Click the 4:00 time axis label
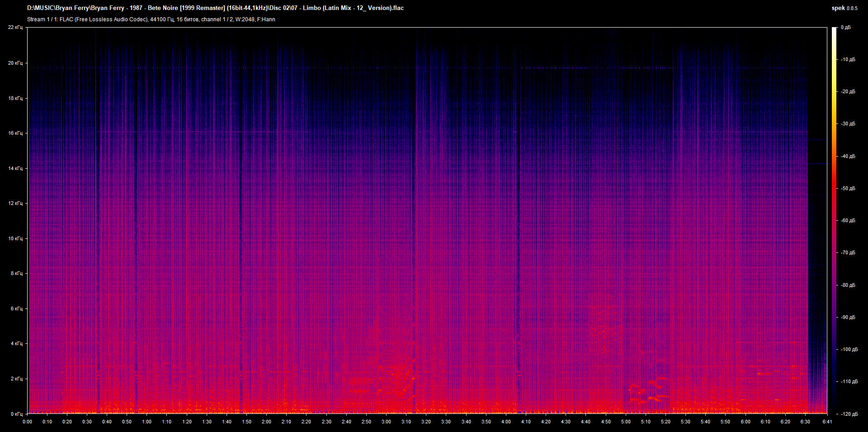Viewport: 868px width, 432px height. coord(506,422)
